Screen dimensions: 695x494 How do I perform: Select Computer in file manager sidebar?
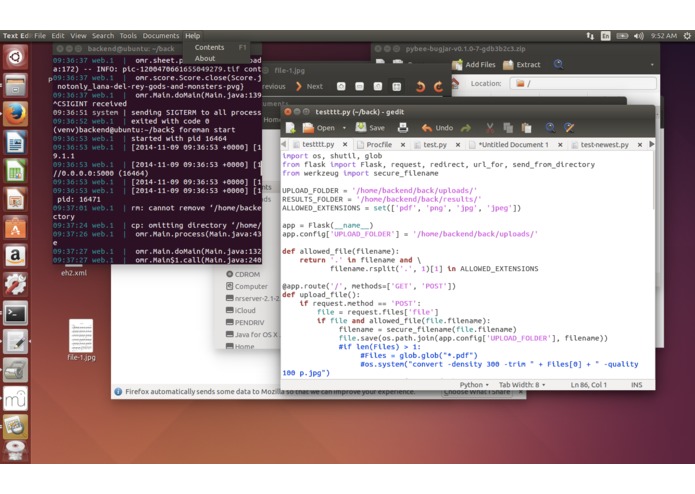pyautogui.click(x=247, y=286)
